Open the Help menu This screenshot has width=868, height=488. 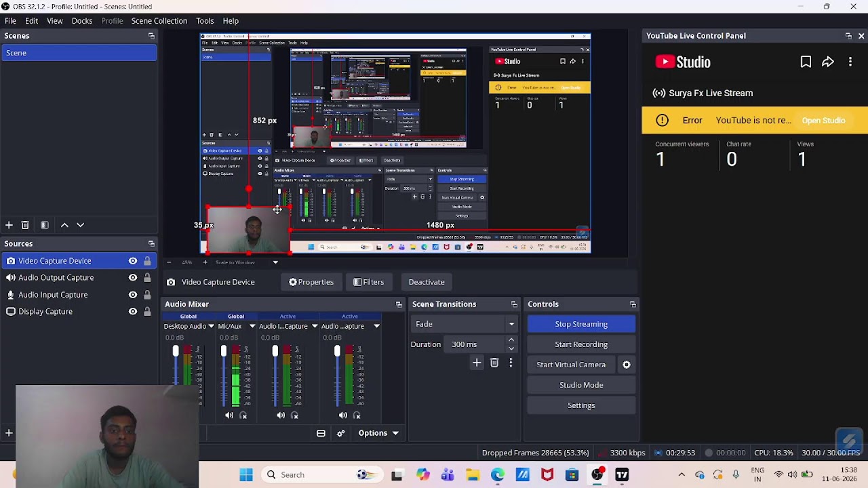(x=231, y=21)
